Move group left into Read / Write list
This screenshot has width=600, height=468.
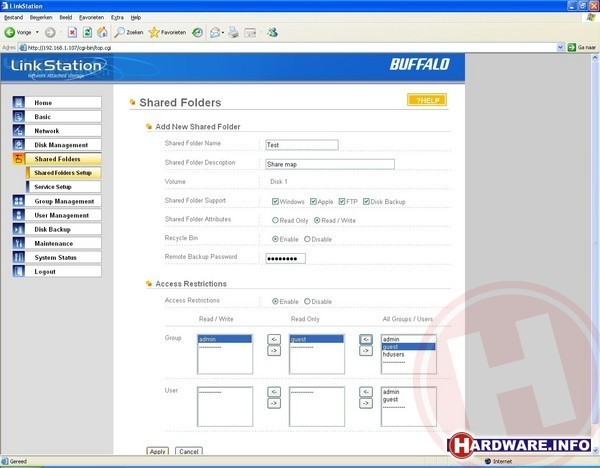coord(274,339)
